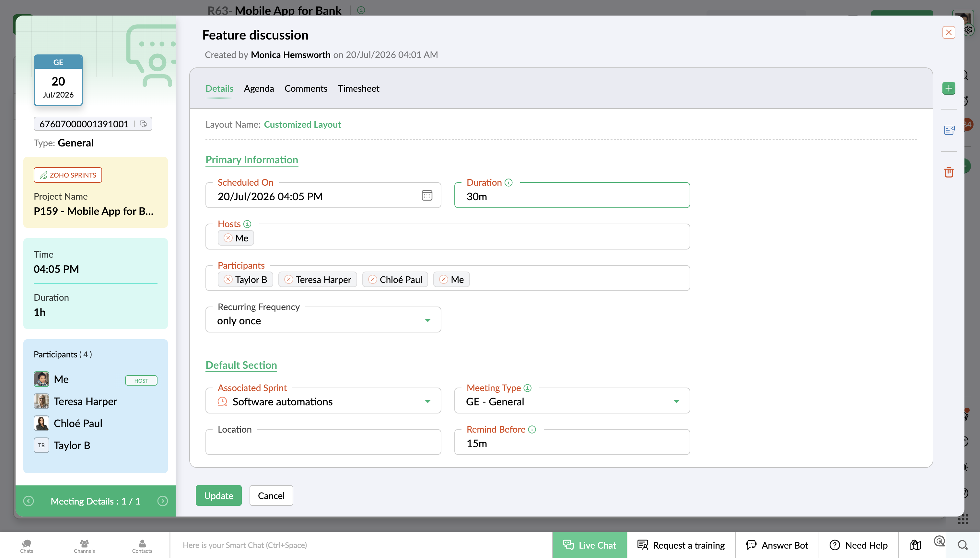Show Meeting Type info icon
The height and width of the screenshot is (558, 980).
click(x=527, y=388)
